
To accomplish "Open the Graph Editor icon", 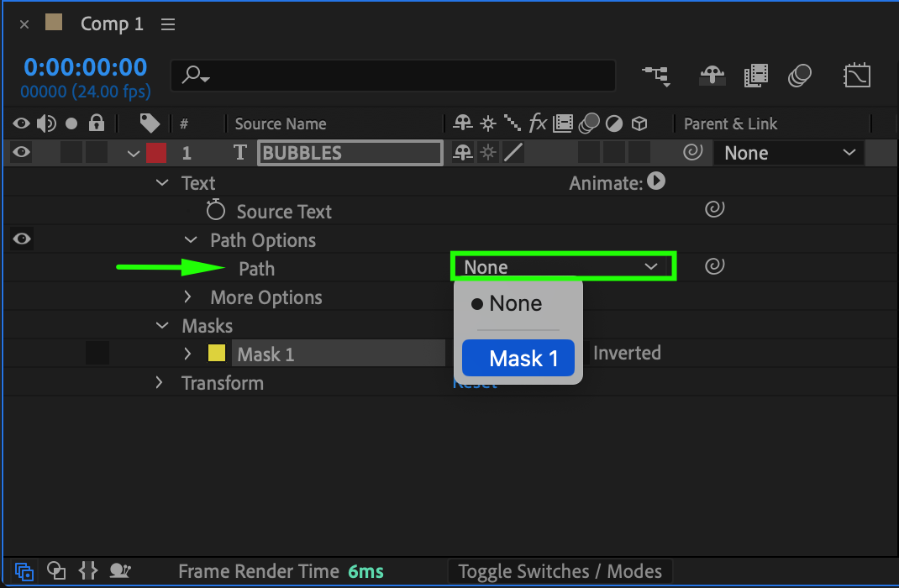I will click(856, 76).
